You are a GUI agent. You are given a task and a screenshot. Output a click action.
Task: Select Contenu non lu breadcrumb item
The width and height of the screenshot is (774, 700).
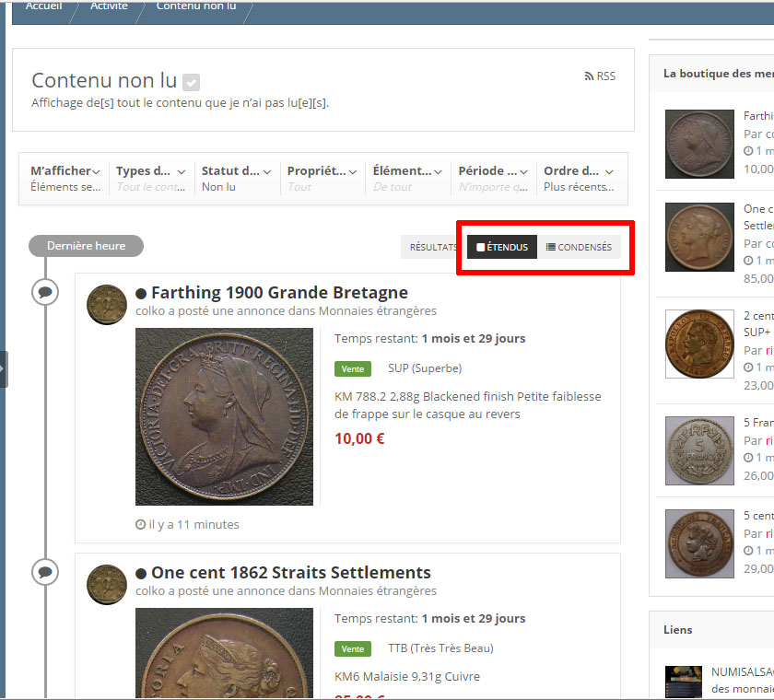(196, 6)
